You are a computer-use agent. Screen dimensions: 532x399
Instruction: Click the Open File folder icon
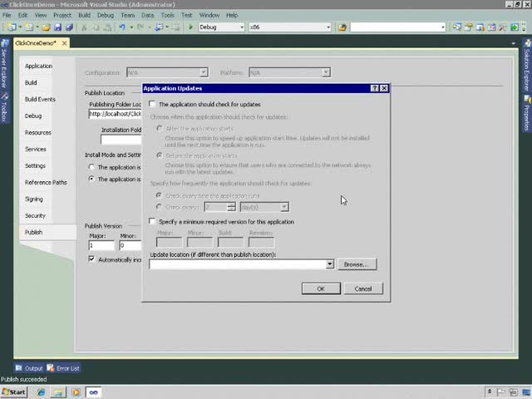pos(47,27)
